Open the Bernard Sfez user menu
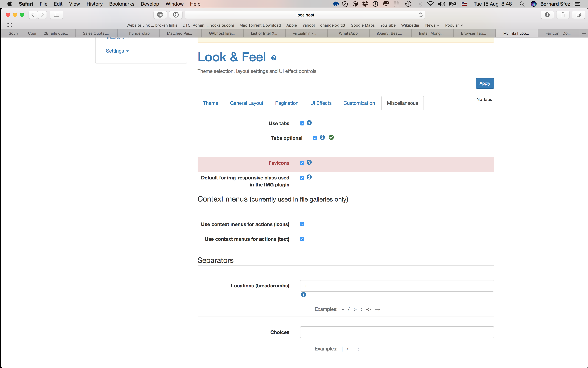 click(x=555, y=4)
